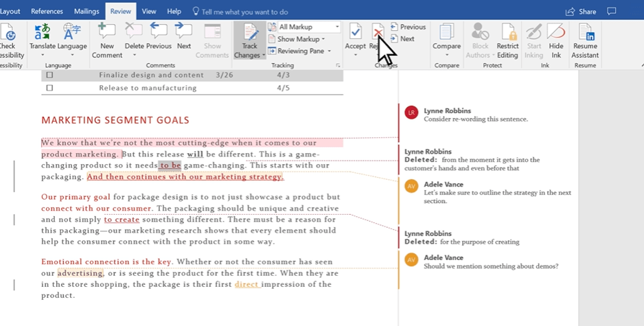
Task: Click Adele Vance's avatar on strategy comment
Action: click(411, 186)
